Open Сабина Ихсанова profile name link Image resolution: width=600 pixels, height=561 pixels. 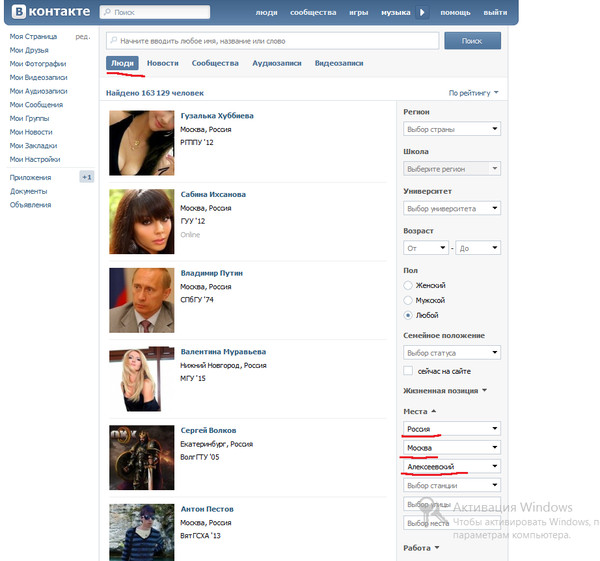(213, 194)
